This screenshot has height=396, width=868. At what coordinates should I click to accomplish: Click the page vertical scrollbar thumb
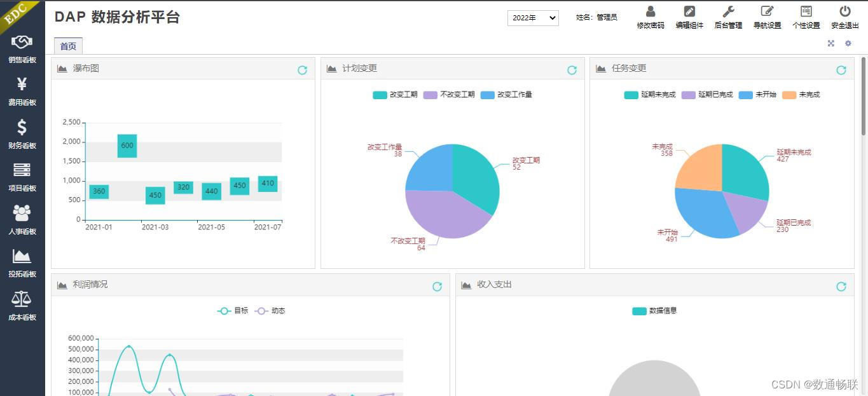point(863,96)
